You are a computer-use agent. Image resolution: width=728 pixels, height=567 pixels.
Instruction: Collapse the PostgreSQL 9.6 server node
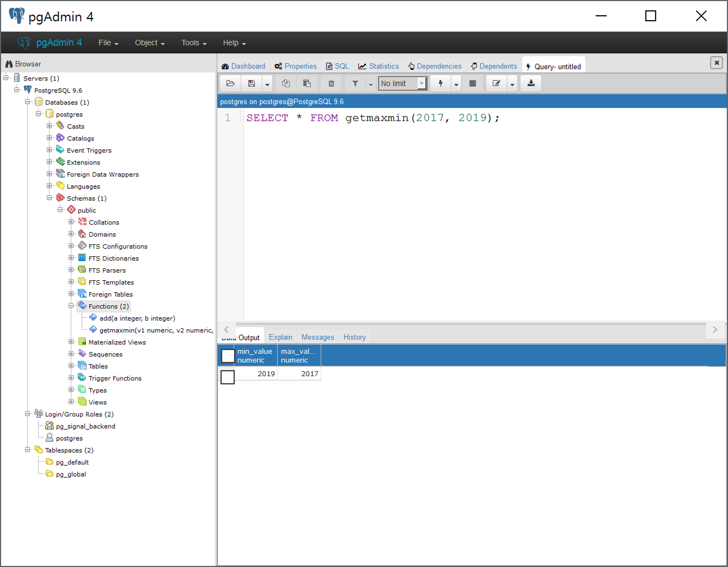(17, 90)
